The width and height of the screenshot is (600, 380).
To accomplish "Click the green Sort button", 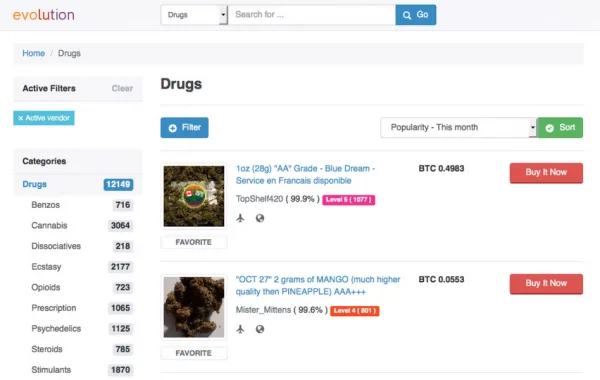I will coord(560,127).
